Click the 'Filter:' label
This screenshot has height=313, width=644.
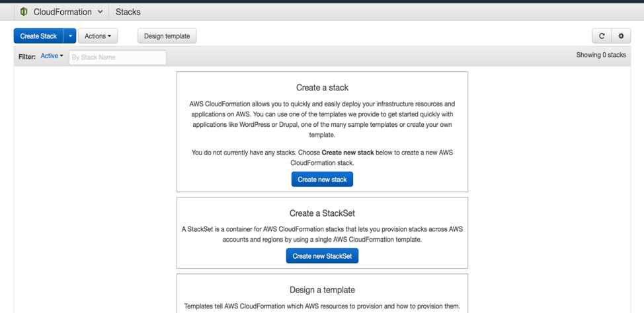click(x=27, y=57)
